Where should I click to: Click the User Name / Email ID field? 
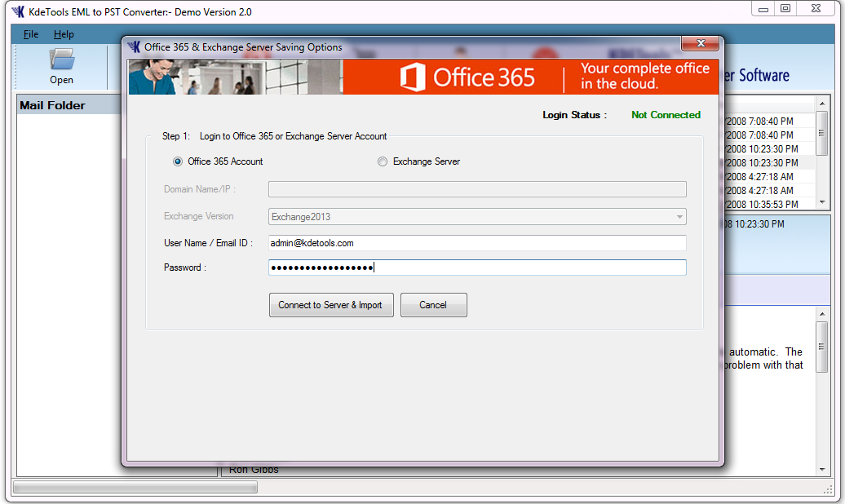[477, 242]
